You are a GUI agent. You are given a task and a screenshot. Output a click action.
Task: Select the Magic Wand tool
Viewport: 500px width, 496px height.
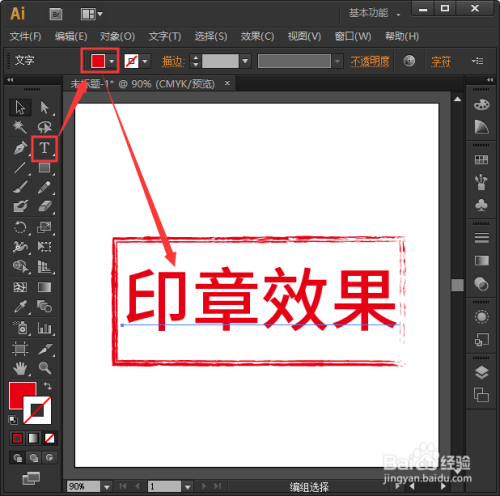click(x=20, y=127)
